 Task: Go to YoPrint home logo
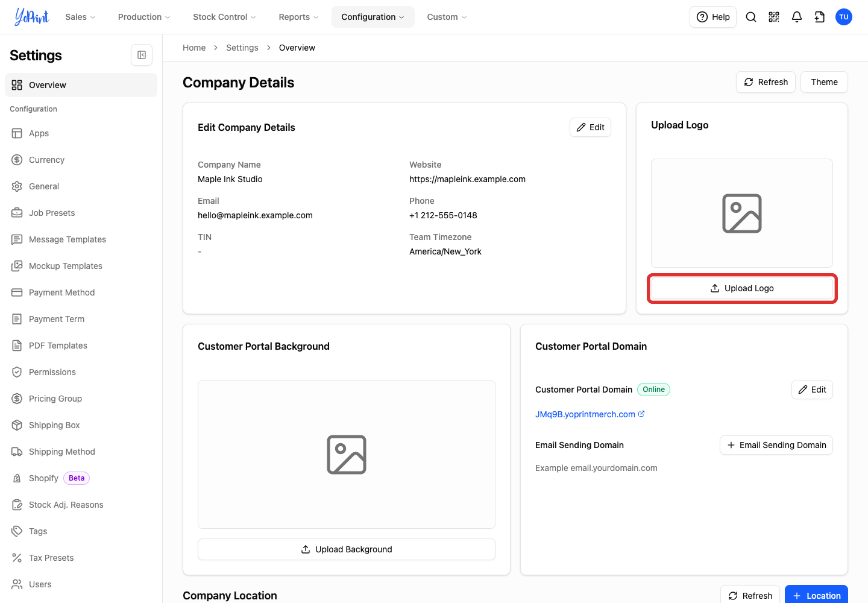[x=32, y=17]
